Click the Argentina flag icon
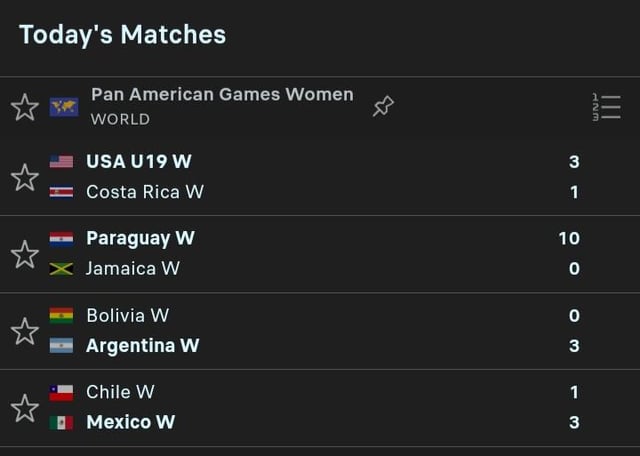640x456 pixels. [61, 346]
